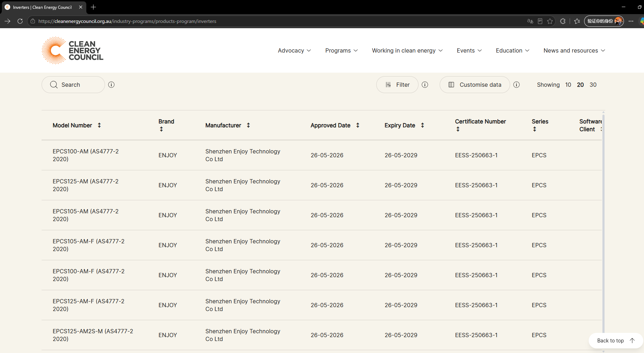Click model EPCS100-AM (AS4777-2 2020)
The width and height of the screenshot is (644, 353).
point(86,155)
